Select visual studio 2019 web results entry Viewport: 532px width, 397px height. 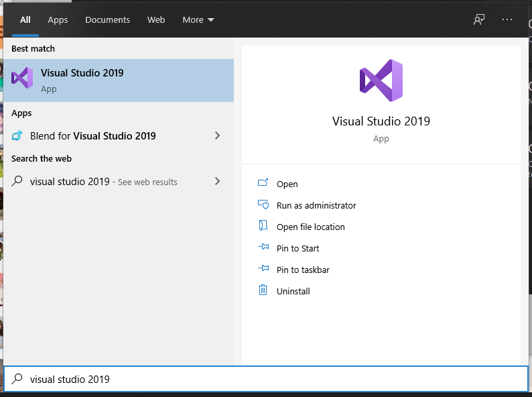coord(119,181)
